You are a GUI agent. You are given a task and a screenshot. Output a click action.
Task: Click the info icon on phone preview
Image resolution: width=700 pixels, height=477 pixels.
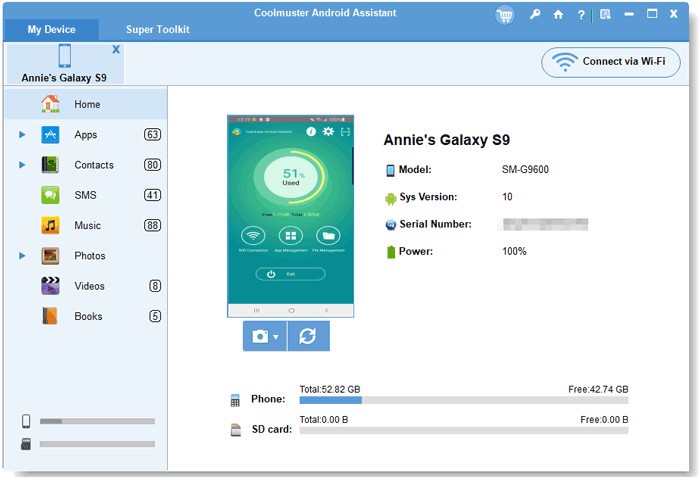pyautogui.click(x=311, y=131)
